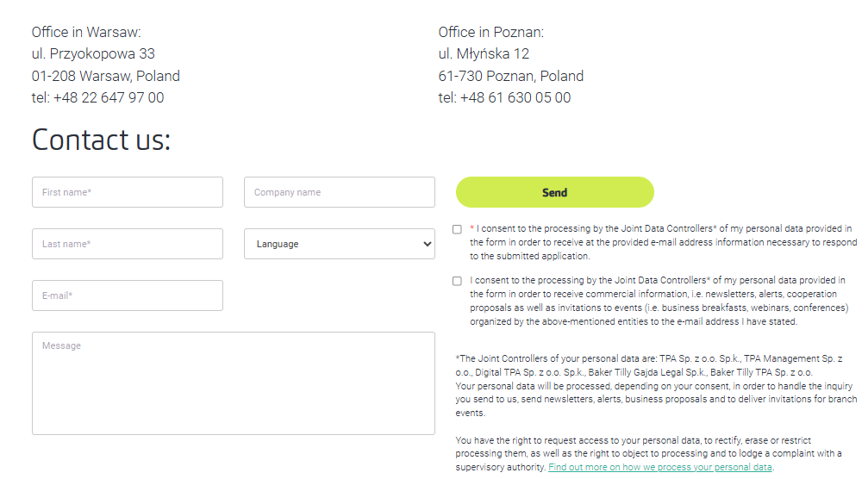Click the 'ul. Przyokopowa 33' address line

point(93,53)
